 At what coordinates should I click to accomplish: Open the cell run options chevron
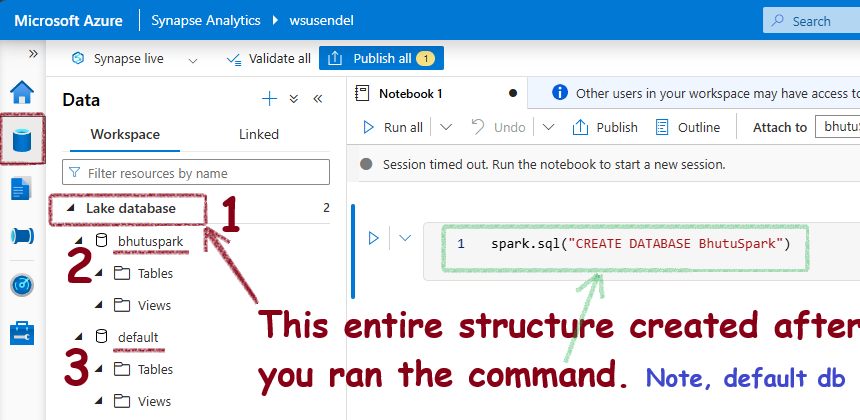(x=405, y=238)
